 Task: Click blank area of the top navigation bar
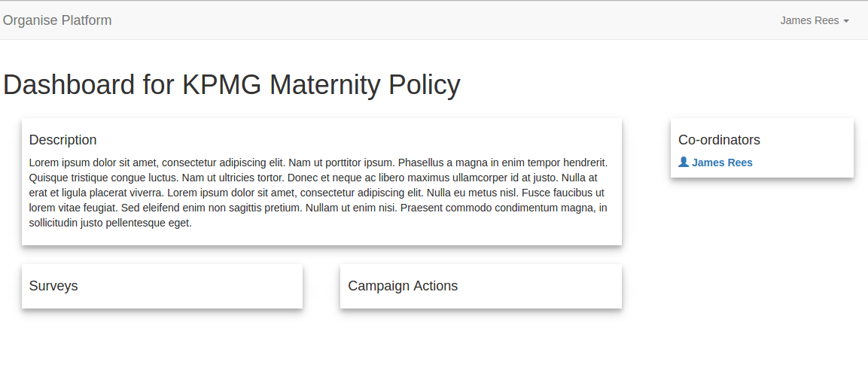point(452,20)
